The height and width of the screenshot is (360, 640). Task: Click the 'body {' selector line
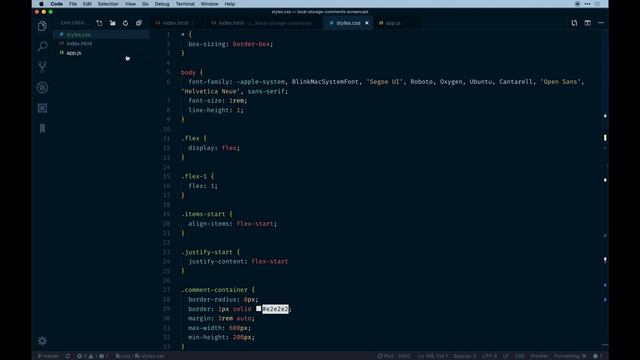pos(191,72)
